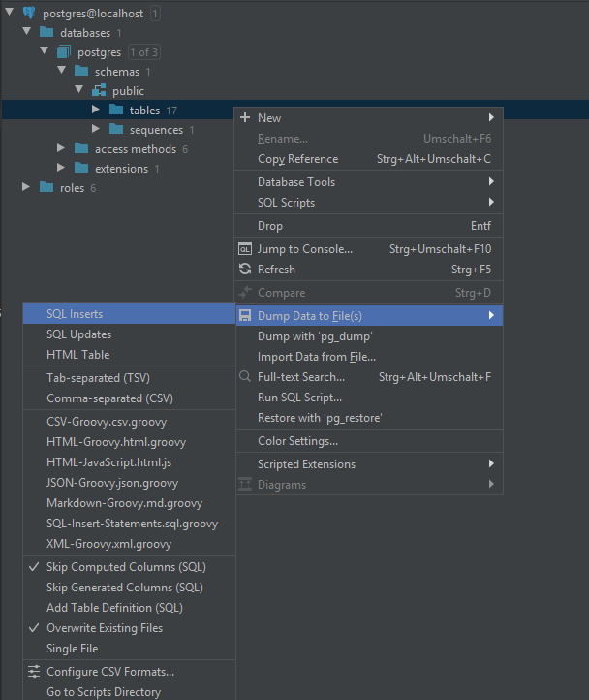Screen dimensions: 589x700
Task: Click the Full-text Search magnifier icon
Action: [x=245, y=377]
